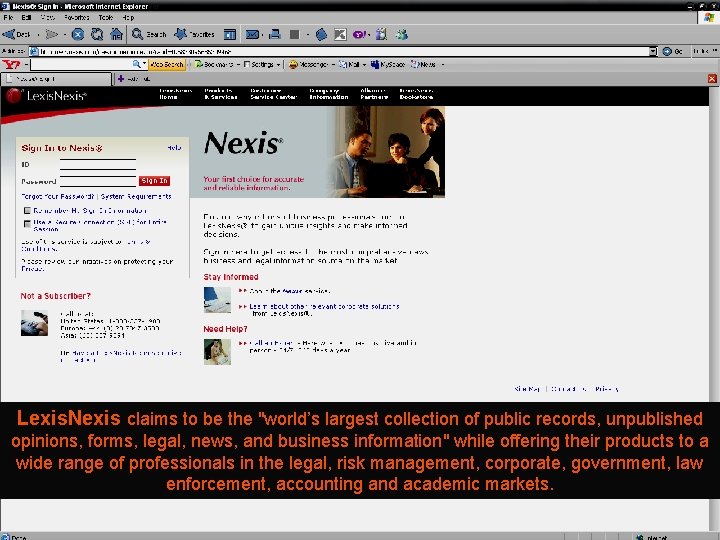Screen dimensions: 720x540
Task: Click the Site Map footer link
Action: pos(527,389)
